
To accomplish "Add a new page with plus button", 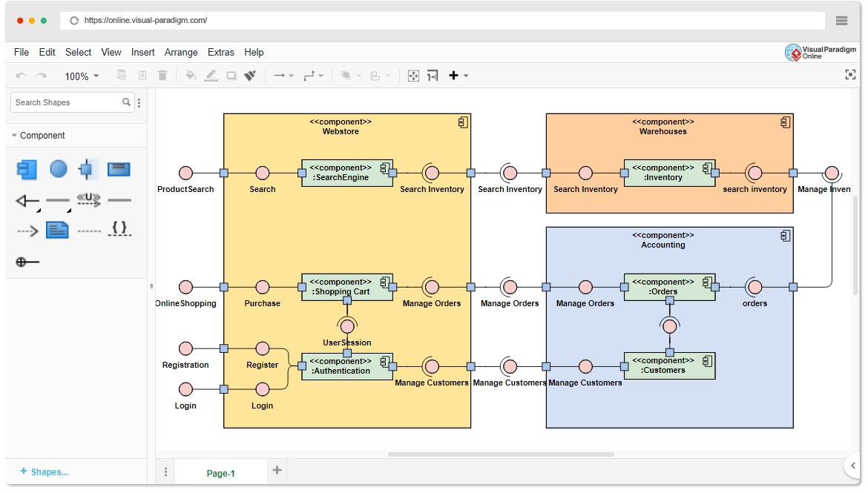I will (x=277, y=470).
